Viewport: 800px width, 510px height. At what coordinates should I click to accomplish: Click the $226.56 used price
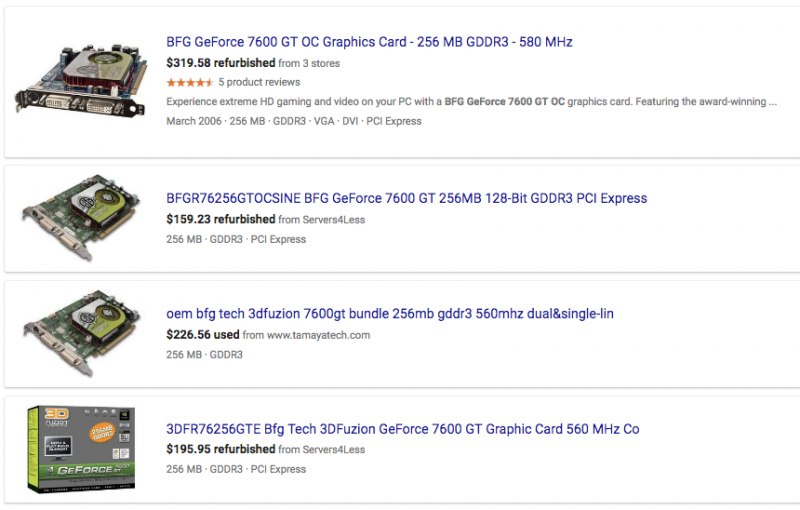(203, 335)
